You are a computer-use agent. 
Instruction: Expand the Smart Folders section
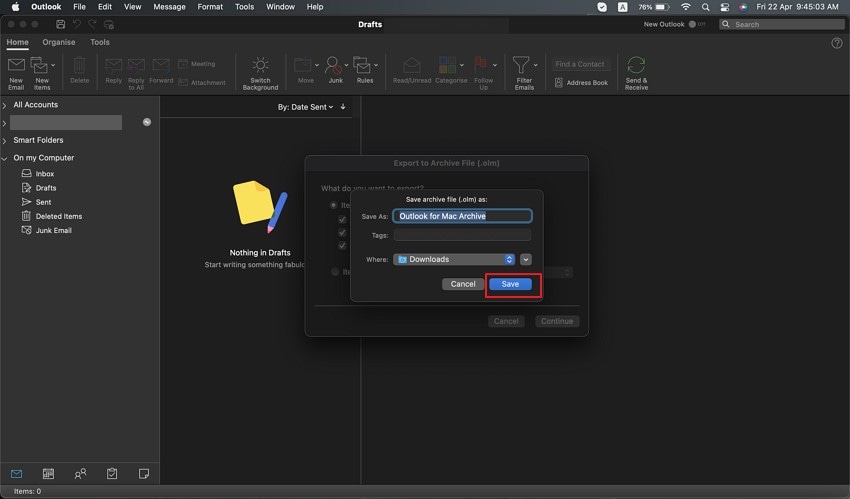[x=4, y=140]
